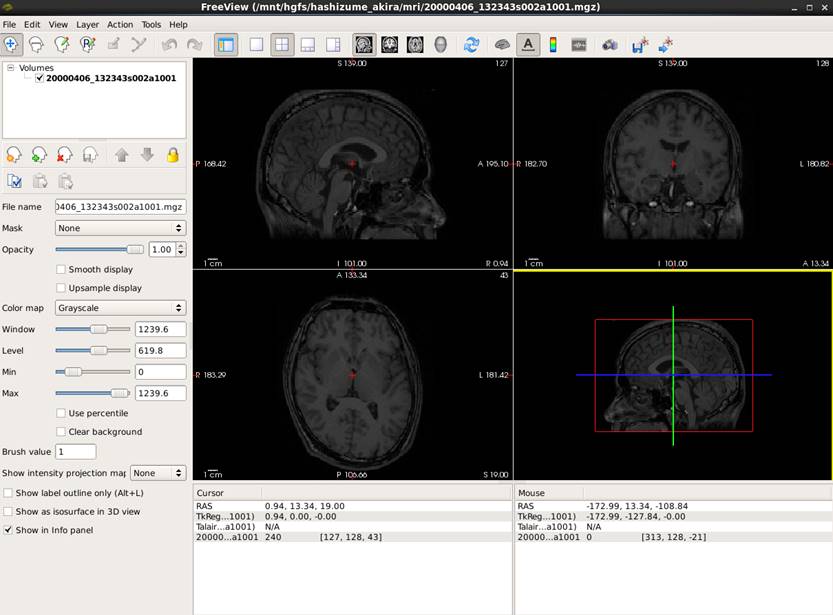Uncheck Show in Info panel

9,530
